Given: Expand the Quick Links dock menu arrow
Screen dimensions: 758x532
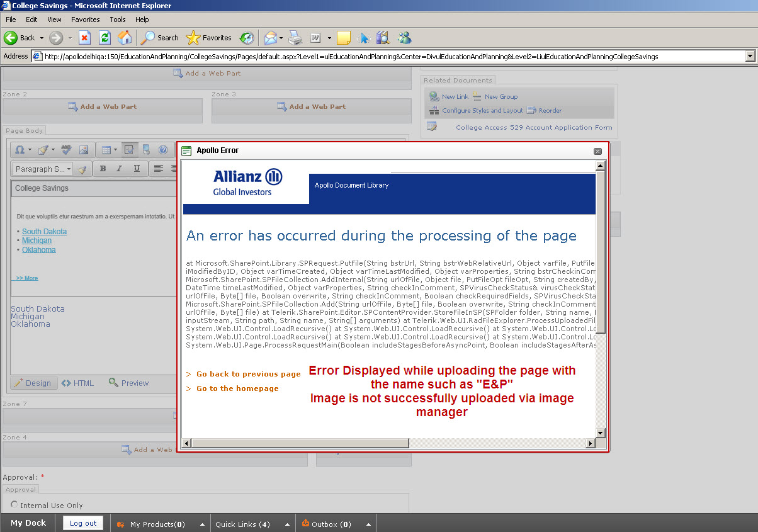Looking at the screenshot, I should point(288,524).
